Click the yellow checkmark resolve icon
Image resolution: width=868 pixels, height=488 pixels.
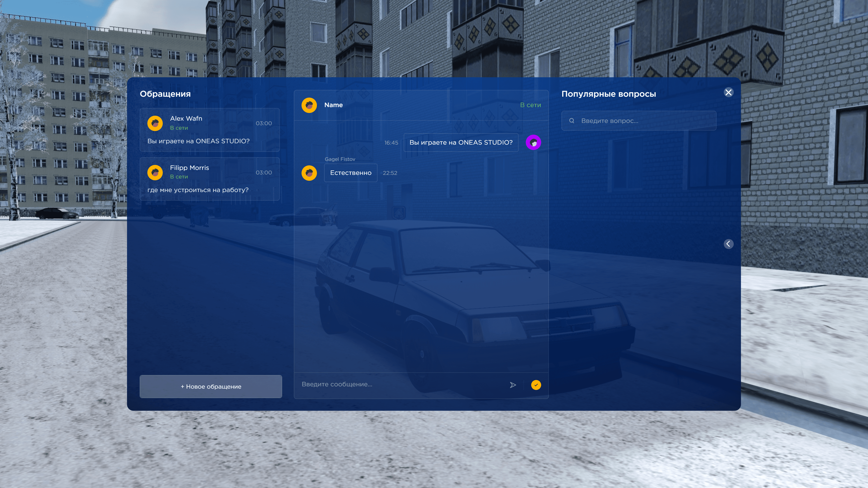tap(536, 385)
